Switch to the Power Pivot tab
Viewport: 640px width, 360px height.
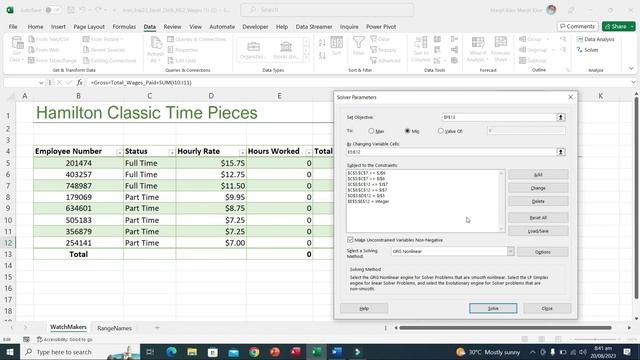[x=381, y=27]
